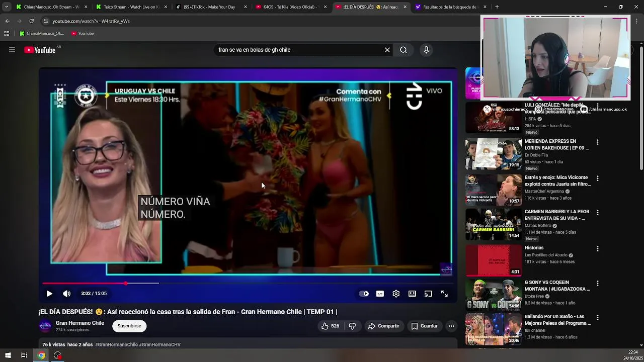Like the video with 526 likes
The width and height of the screenshot is (644, 362).
(330, 326)
